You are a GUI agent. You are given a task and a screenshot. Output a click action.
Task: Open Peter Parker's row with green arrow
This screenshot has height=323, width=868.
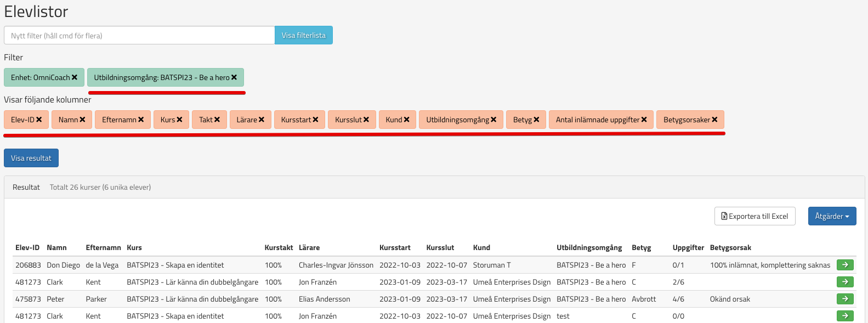click(x=845, y=299)
